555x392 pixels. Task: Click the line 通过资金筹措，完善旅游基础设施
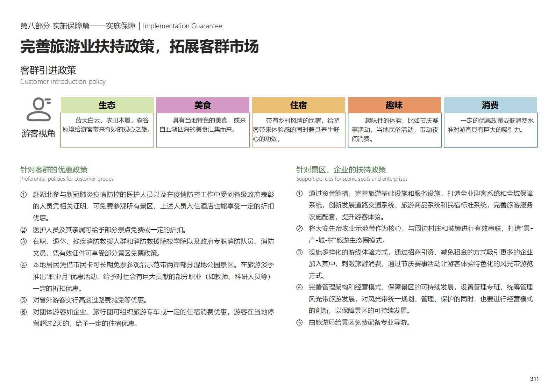click(x=421, y=194)
